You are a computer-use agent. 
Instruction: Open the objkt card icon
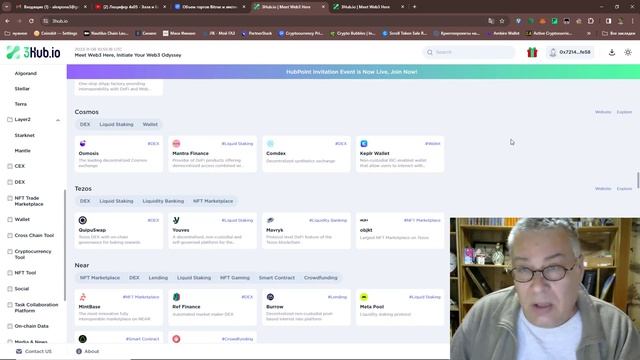[364, 220]
